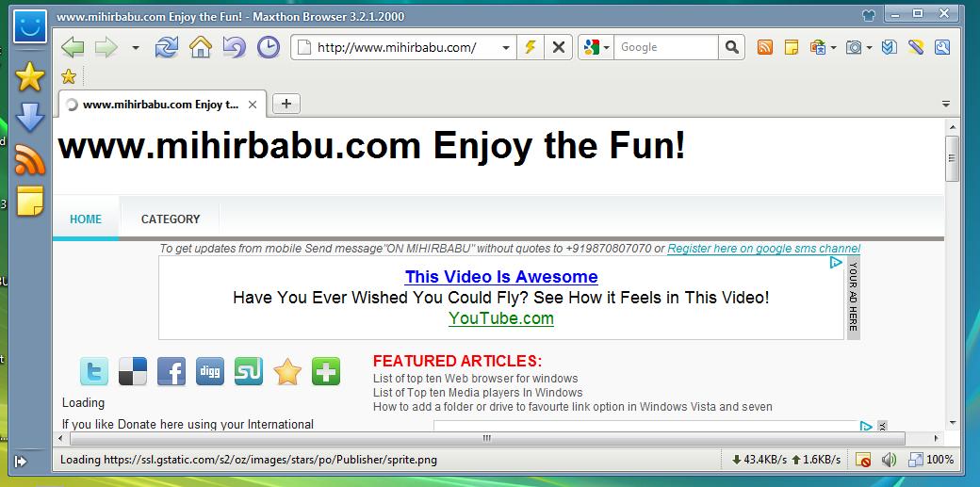Click the 100% zoom level control
This screenshot has height=487, width=980.
point(931,460)
